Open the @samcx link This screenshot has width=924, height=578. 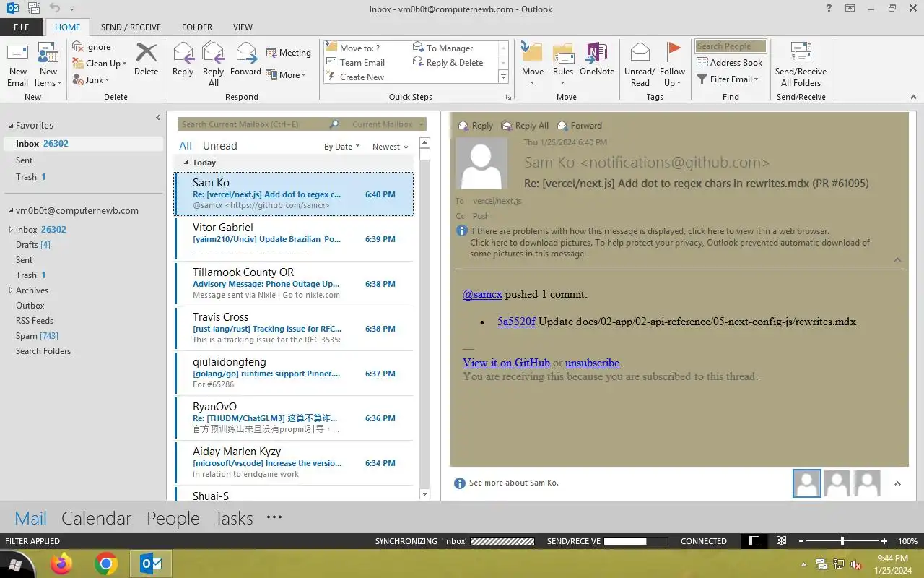click(482, 294)
